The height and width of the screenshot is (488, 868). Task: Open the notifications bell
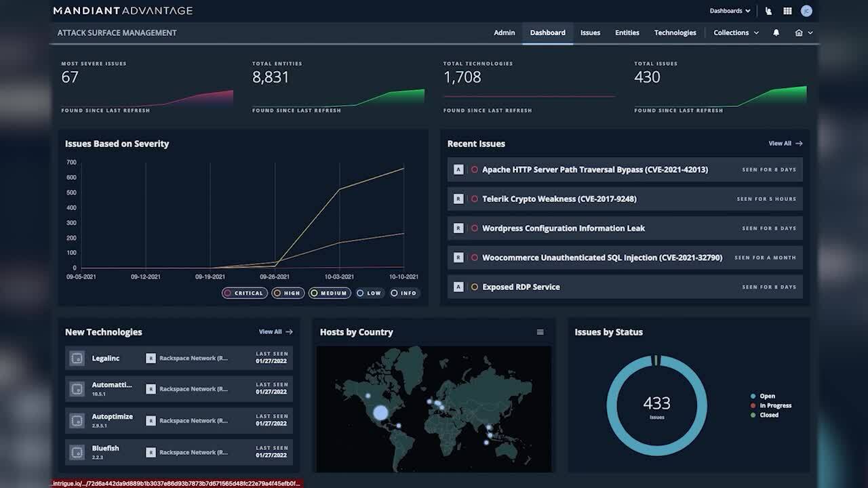click(776, 33)
